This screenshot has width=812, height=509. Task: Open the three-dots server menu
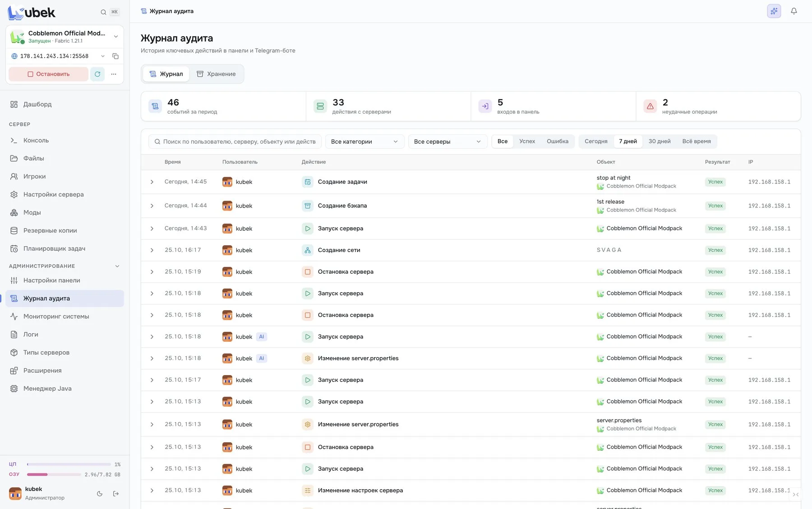(x=114, y=74)
